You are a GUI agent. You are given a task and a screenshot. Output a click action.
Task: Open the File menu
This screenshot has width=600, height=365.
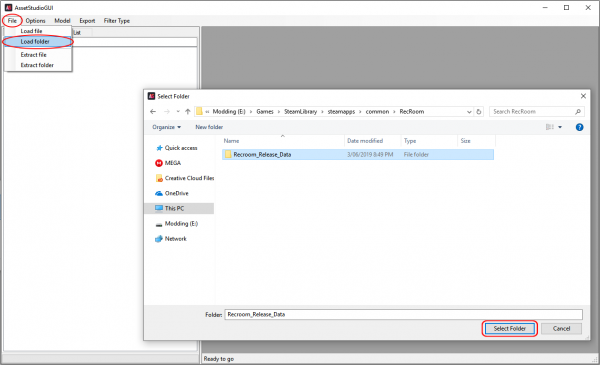tap(12, 21)
